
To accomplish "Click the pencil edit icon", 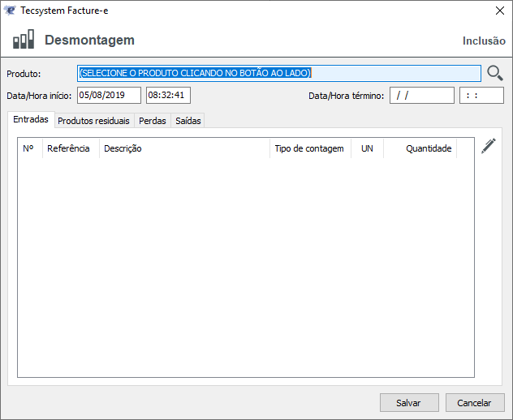I will 488,146.
